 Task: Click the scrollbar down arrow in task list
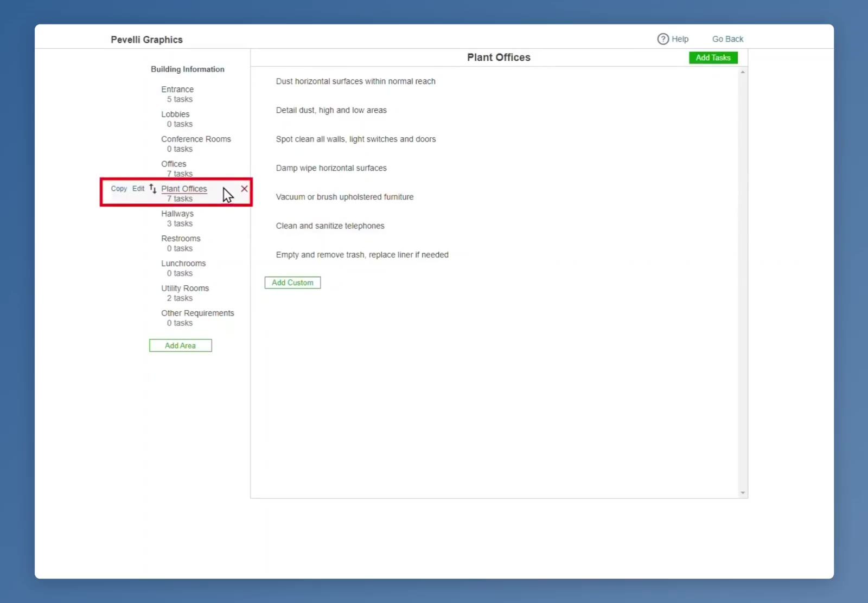tap(743, 493)
